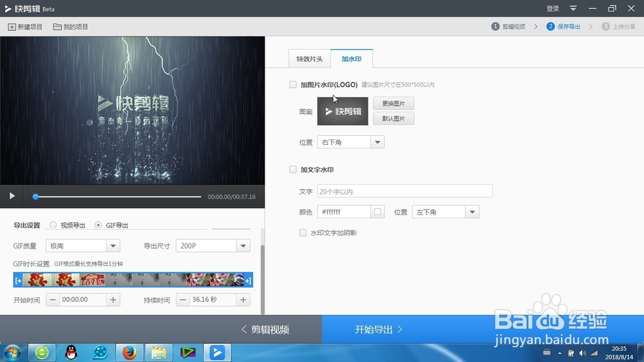Click the 登录 login link

coord(553,8)
